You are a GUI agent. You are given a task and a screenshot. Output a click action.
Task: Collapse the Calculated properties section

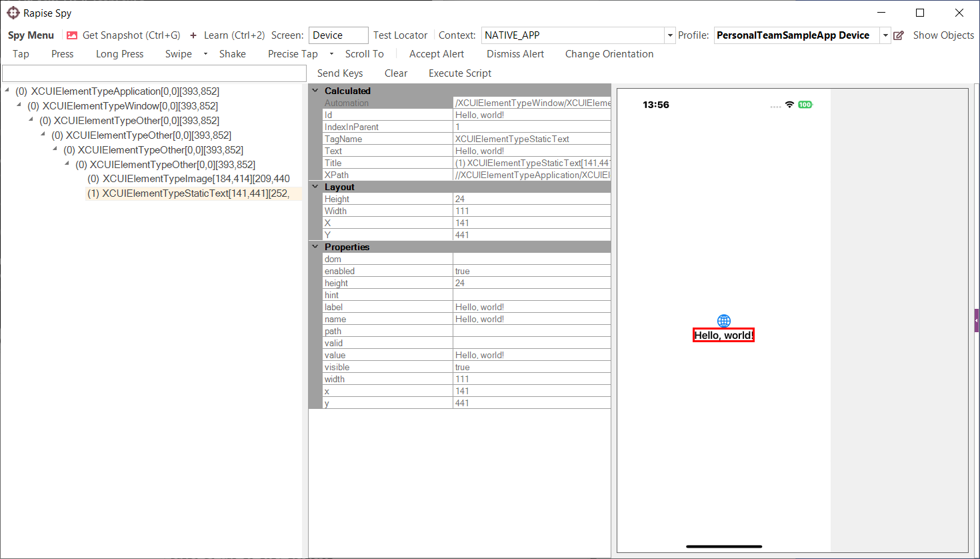tap(315, 91)
